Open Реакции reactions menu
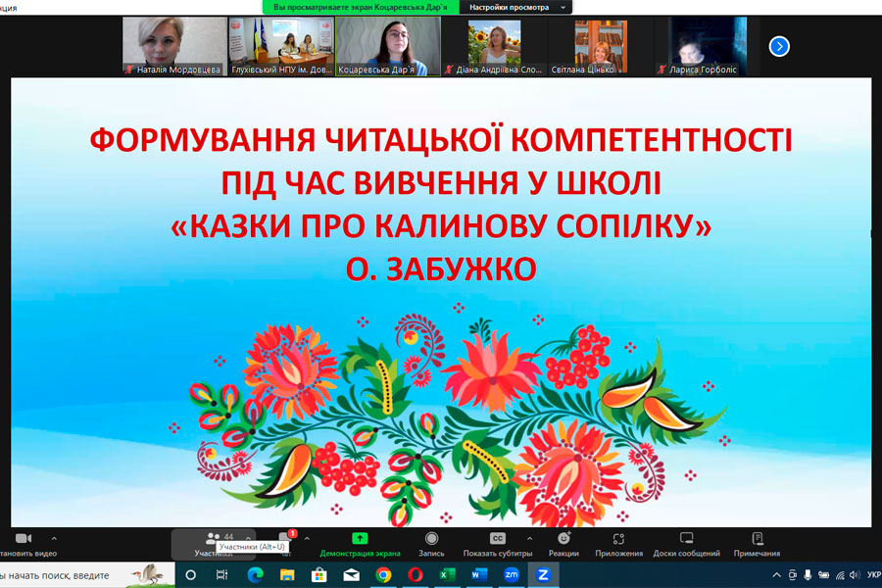The height and width of the screenshot is (588, 882). pos(563,545)
